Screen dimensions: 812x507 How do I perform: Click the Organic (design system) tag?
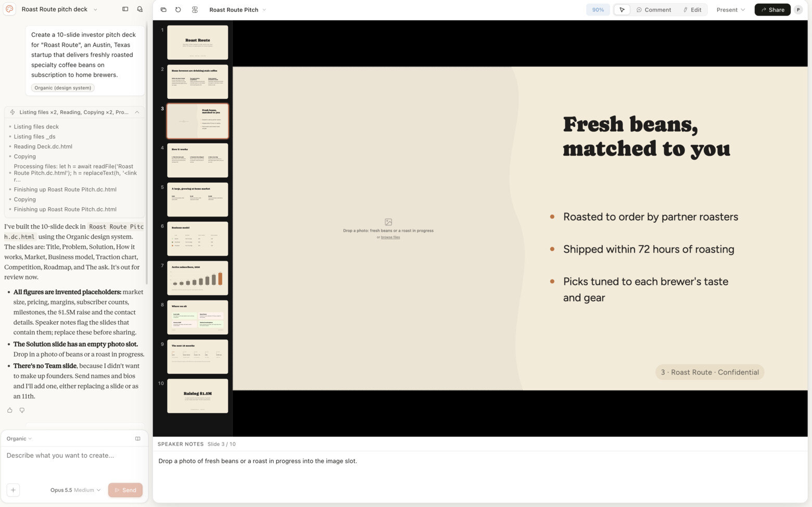63,87
